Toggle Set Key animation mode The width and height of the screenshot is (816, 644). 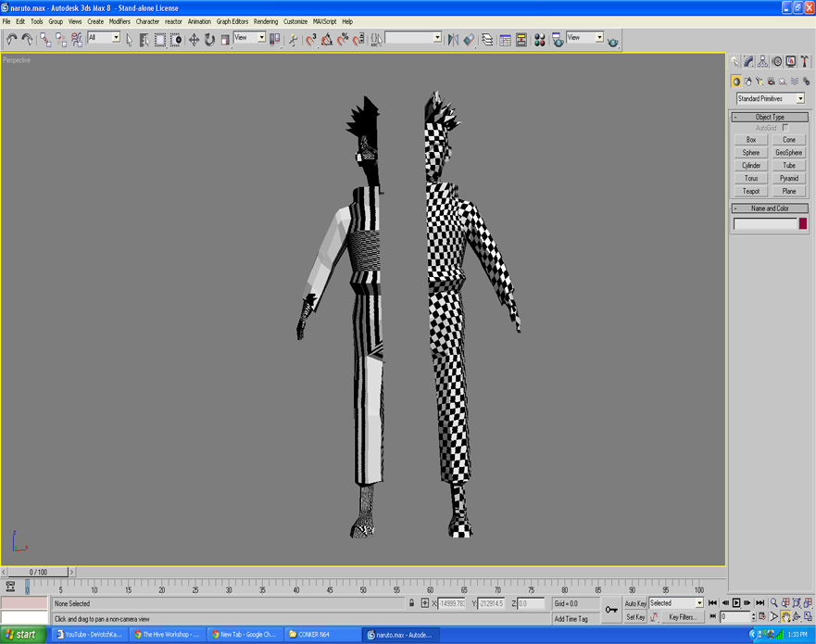click(x=635, y=617)
